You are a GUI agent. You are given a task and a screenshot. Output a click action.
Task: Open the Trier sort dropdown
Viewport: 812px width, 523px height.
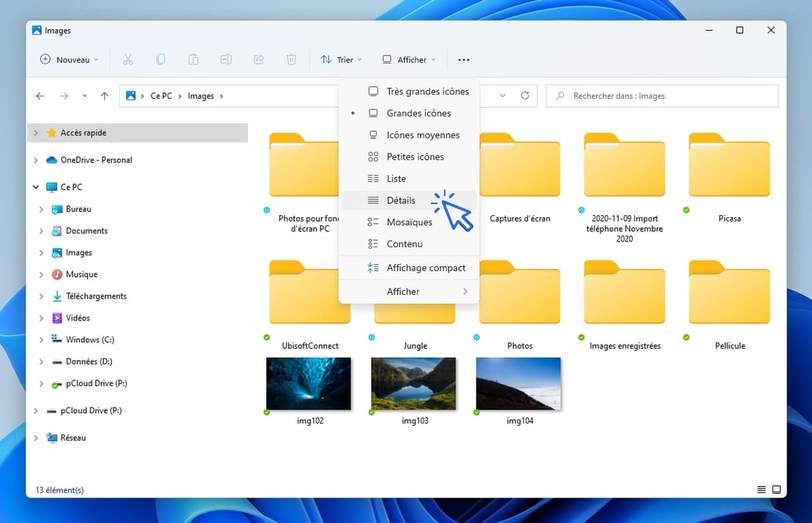[342, 59]
